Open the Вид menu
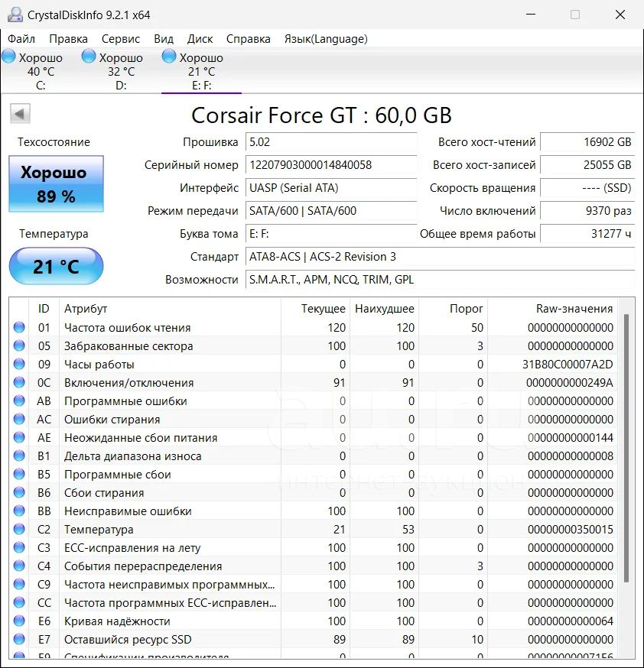 pos(164,39)
